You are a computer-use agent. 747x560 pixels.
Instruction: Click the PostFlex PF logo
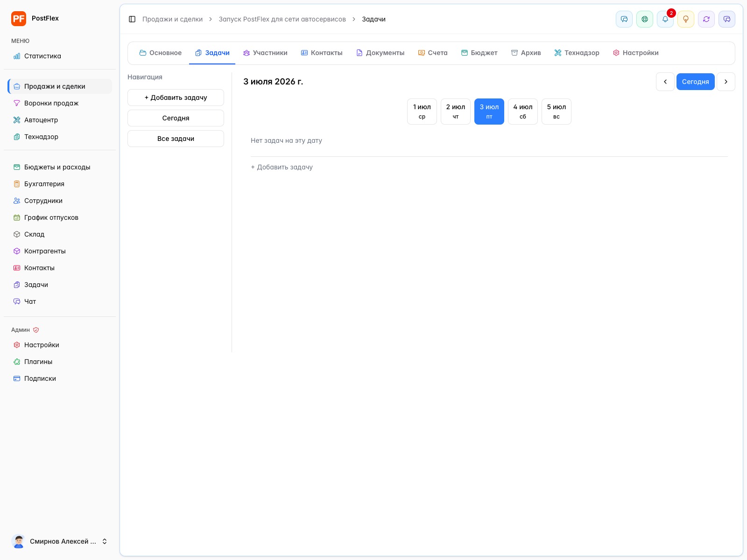pos(19,19)
